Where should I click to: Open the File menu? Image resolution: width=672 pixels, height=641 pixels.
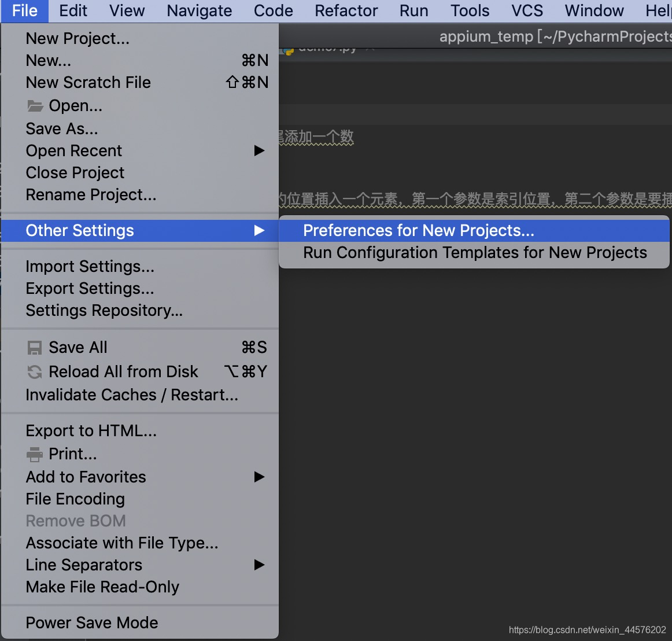point(25,11)
